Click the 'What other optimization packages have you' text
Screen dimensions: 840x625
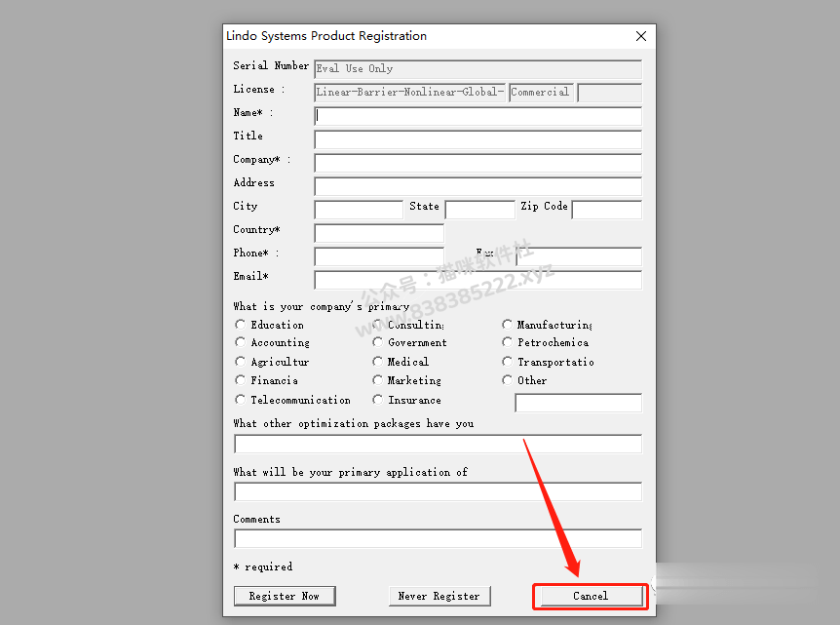coord(354,424)
